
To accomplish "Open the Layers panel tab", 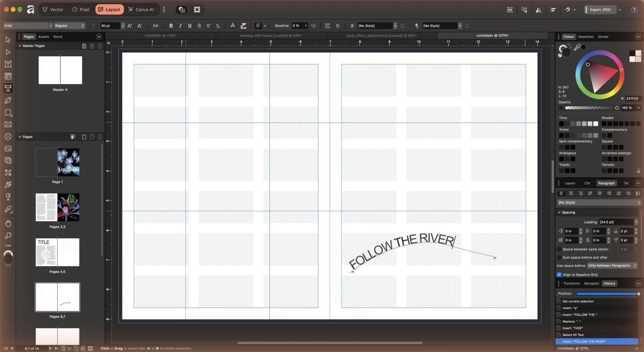I will click(x=570, y=183).
